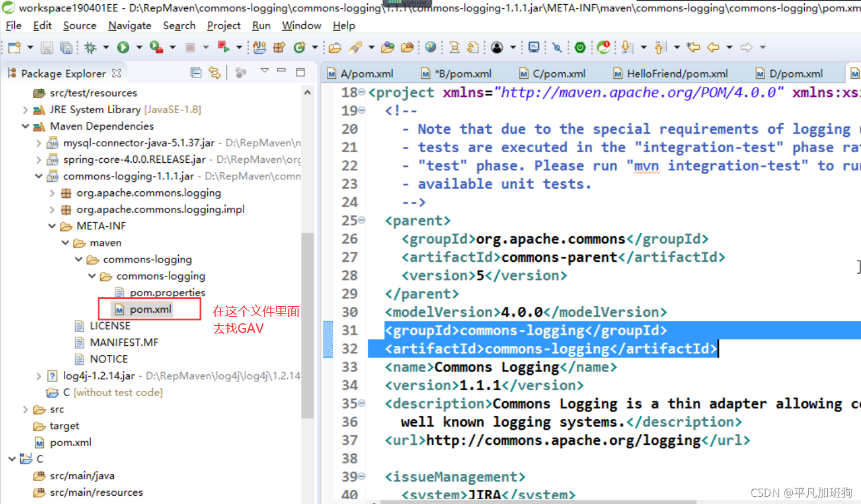Viewport: 861px width, 504px height.
Task: Open the Project menu
Action: coord(224,25)
